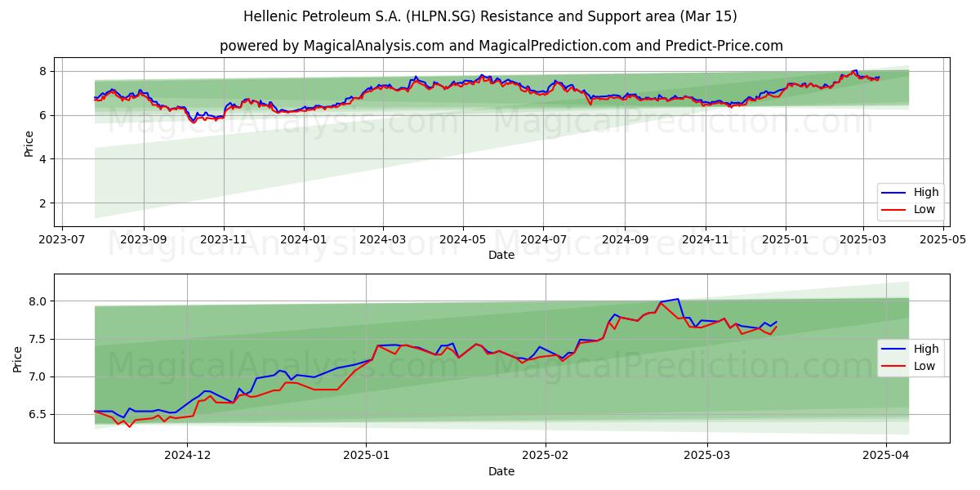This screenshot has height=490, width=980.
Task: Click the '2024-01' x-axis tick label
Action: pyautogui.click(x=304, y=240)
